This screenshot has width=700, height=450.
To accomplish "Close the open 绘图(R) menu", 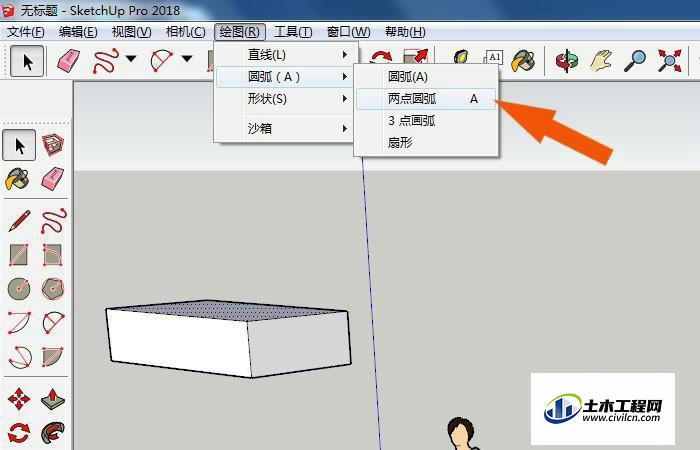I will coord(240,32).
